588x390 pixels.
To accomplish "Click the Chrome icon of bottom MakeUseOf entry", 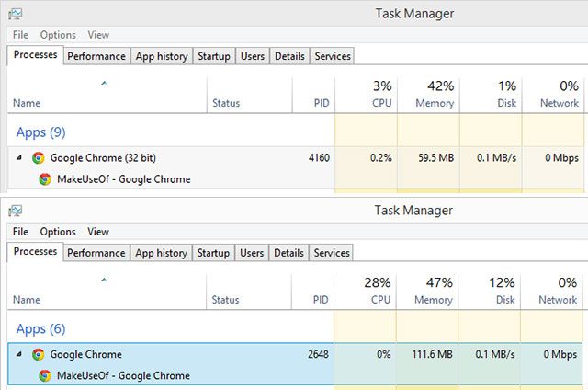I will pos(45,375).
